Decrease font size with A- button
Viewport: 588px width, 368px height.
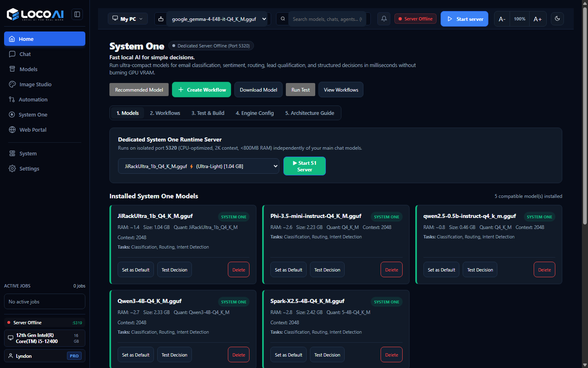pos(502,19)
